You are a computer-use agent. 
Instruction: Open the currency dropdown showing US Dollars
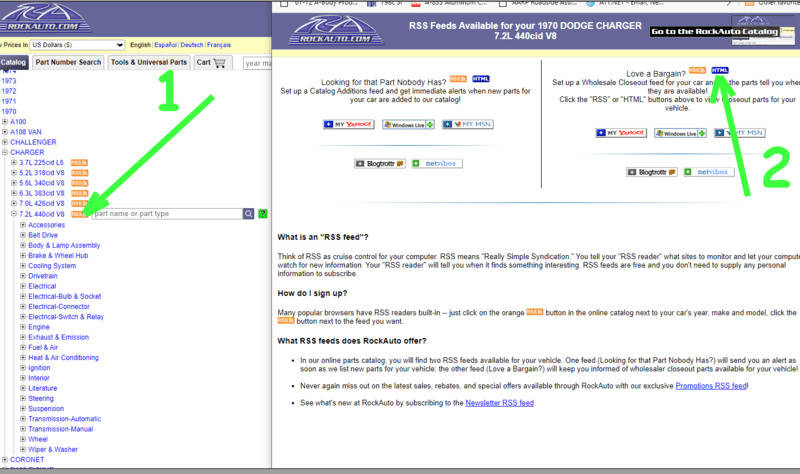coord(77,45)
